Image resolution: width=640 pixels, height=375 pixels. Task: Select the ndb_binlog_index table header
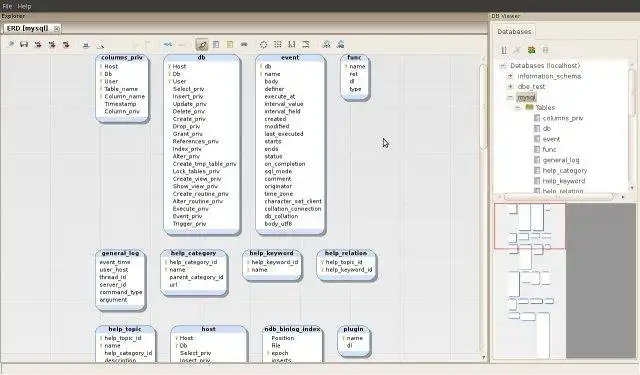point(292,329)
